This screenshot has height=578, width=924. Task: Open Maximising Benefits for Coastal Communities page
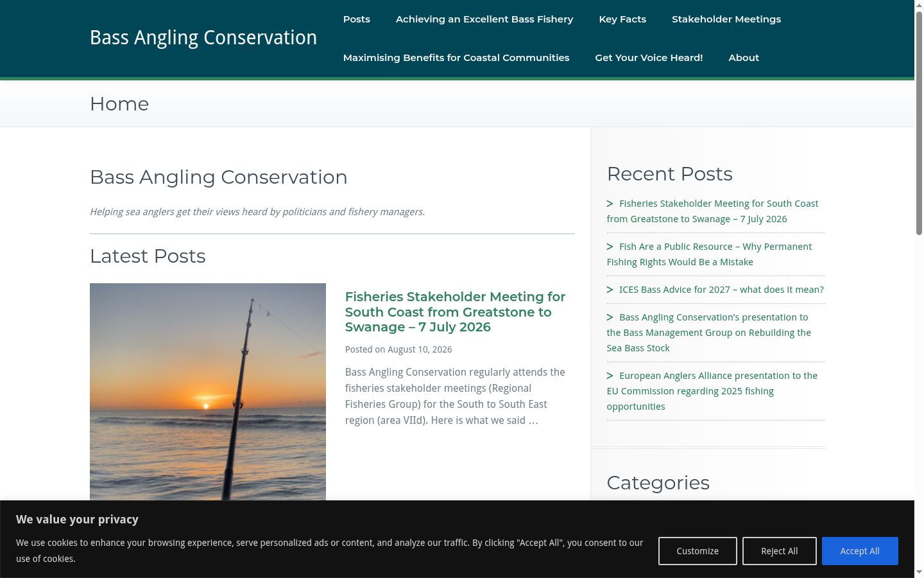pyautogui.click(x=456, y=58)
